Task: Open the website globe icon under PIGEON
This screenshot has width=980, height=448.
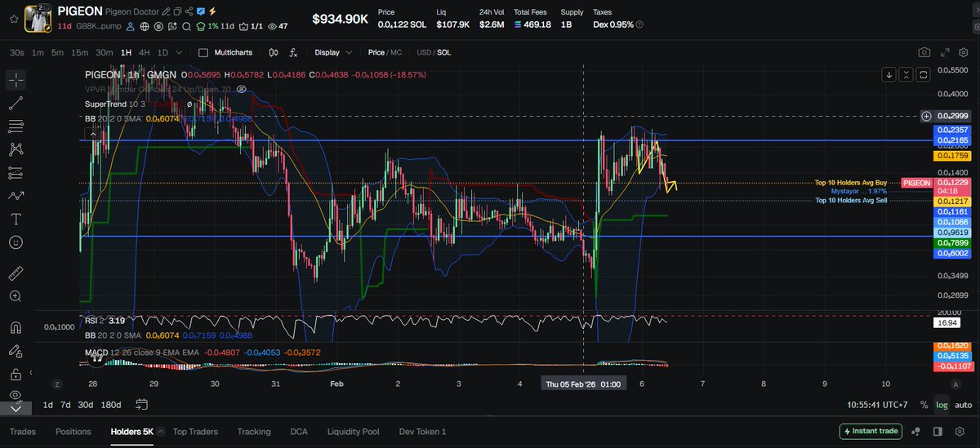Action: click(145, 26)
